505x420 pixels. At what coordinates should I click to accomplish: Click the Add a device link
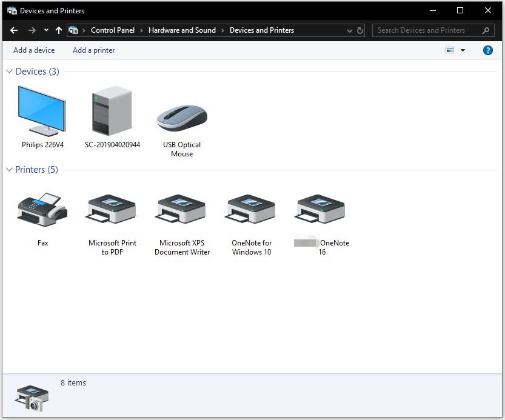tap(34, 50)
